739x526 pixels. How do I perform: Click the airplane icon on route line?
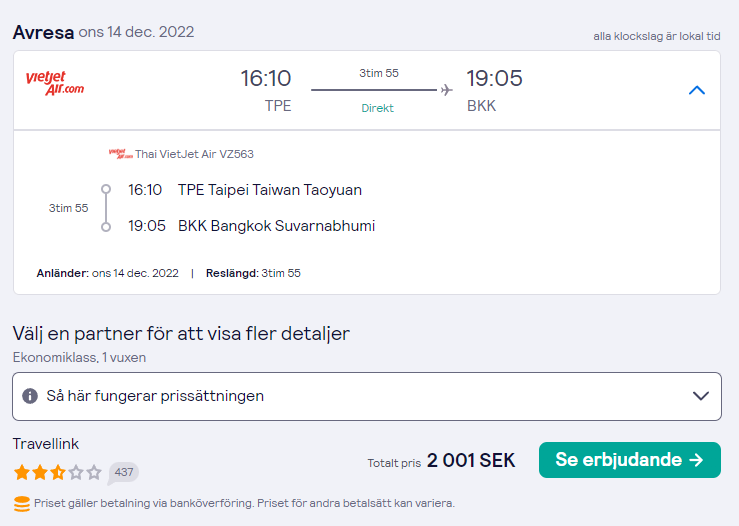click(446, 90)
